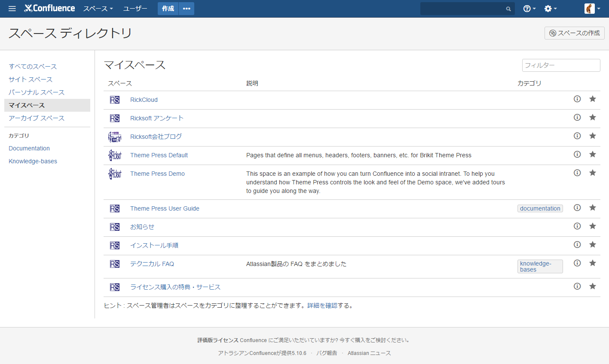
Task: Toggle favorite star for RickCloud
Action: coord(593,99)
